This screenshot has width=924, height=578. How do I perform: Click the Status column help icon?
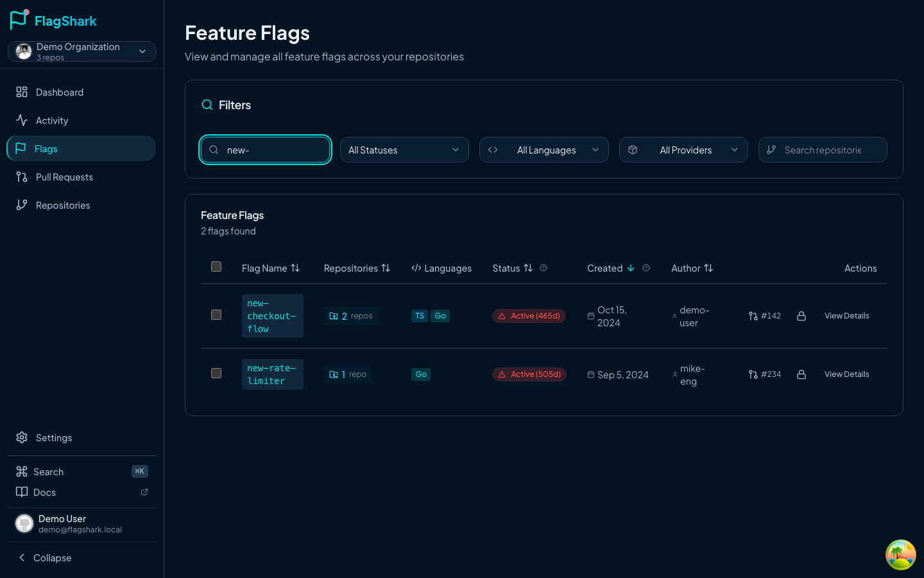click(543, 268)
